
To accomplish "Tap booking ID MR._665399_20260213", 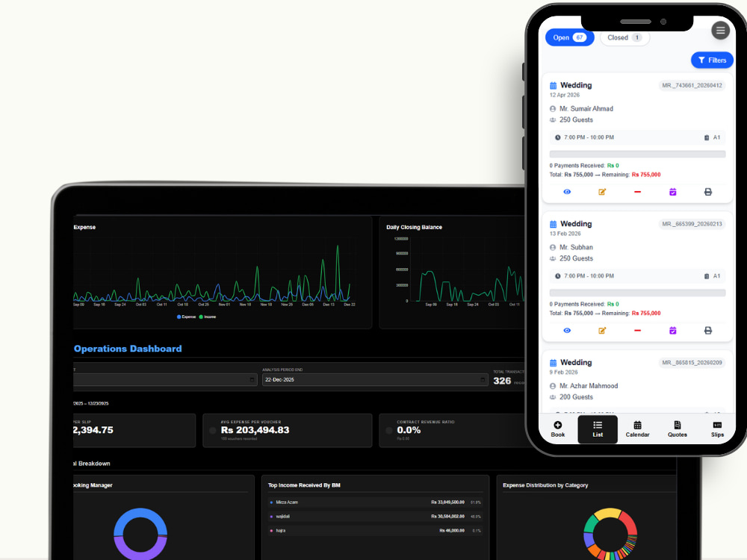I will coord(692,224).
